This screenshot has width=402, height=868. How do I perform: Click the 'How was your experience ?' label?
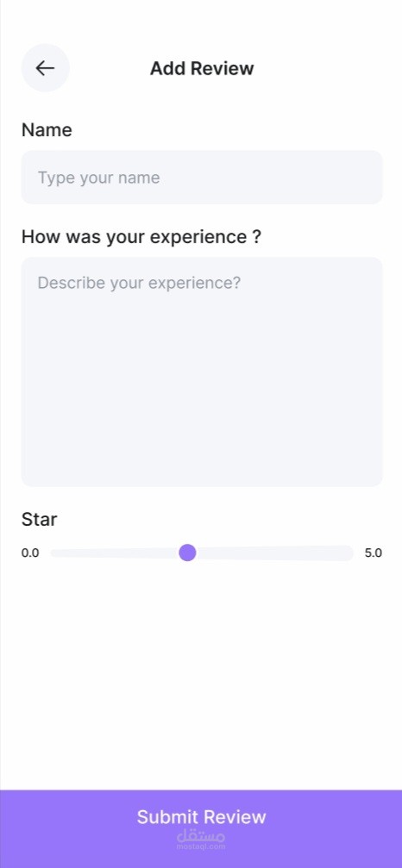click(x=141, y=237)
